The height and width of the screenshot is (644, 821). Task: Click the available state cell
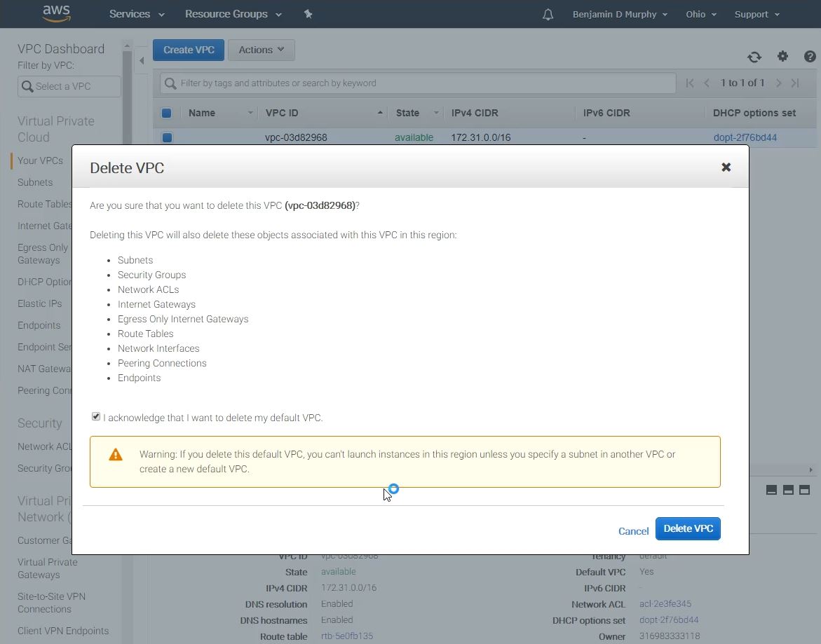coord(414,137)
